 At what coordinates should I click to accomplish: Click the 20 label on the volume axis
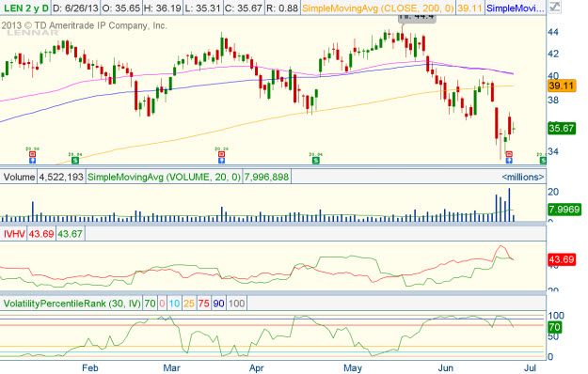(x=553, y=192)
